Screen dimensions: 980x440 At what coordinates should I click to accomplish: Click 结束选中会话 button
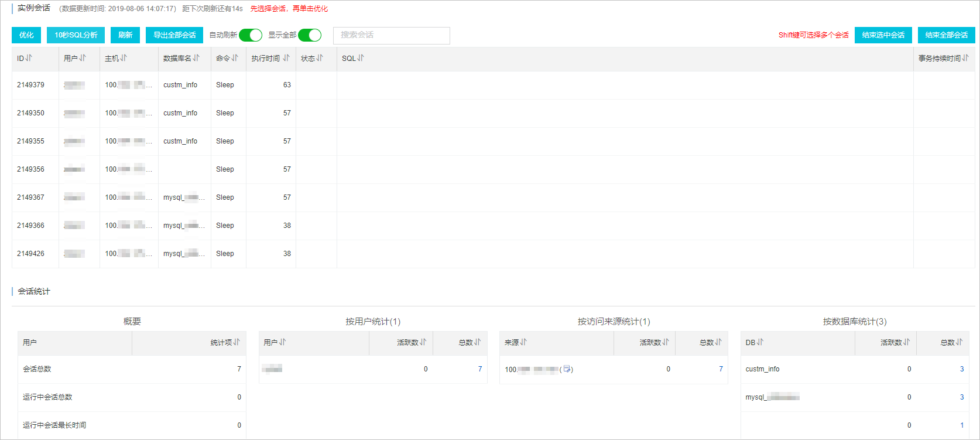(883, 35)
